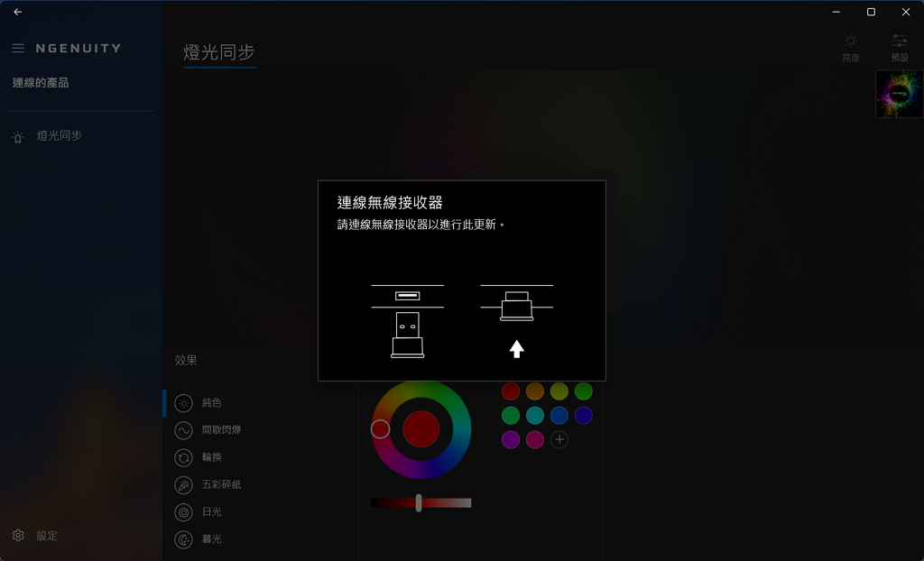Pick the cyan color swatch
The height and width of the screenshot is (561, 924).
pos(535,416)
